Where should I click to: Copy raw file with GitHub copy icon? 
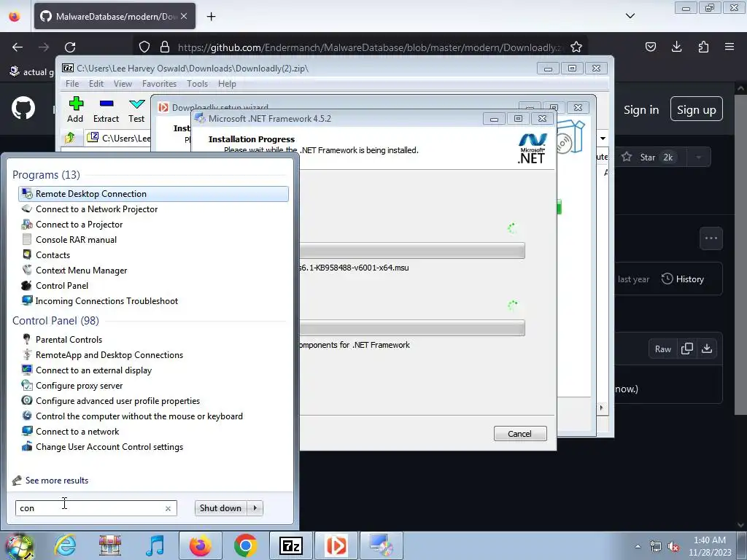click(687, 349)
